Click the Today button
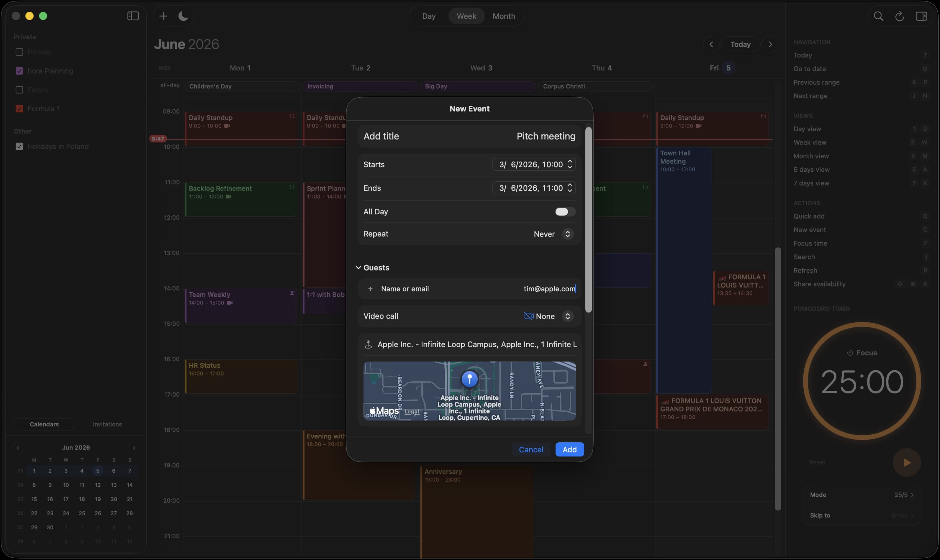940x560 pixels. 740,44
